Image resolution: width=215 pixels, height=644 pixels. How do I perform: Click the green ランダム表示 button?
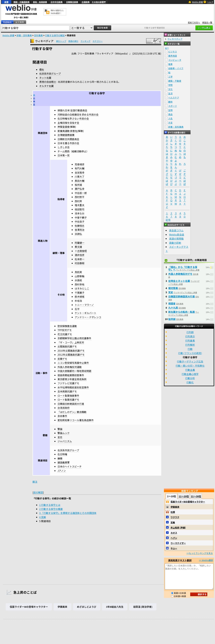click(204, 28)
